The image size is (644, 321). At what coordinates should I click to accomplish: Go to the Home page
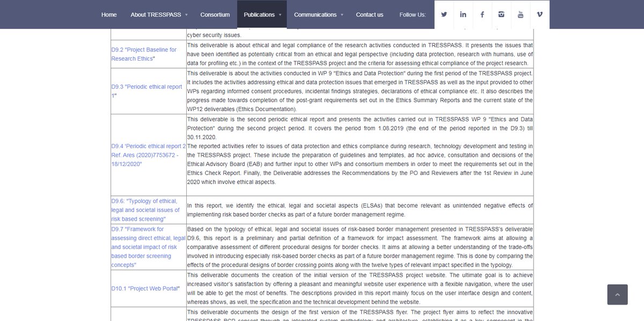click(x=109, y=14)
